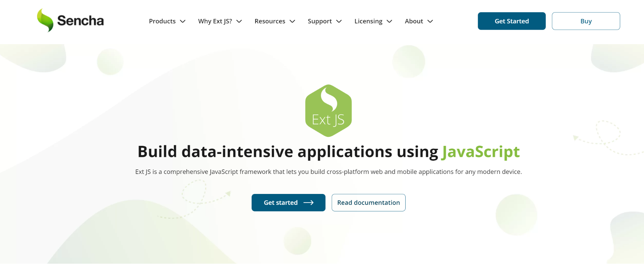The image size is (644, 273).
Task: Open the Resources menu
Action: coord(270,21)
